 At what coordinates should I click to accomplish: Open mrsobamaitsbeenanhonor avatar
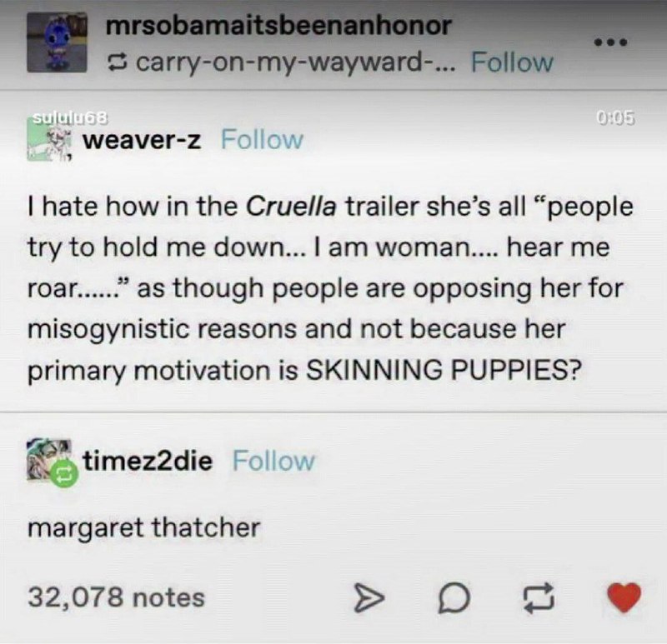coord(57,42)
